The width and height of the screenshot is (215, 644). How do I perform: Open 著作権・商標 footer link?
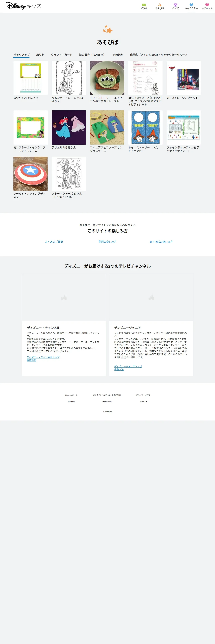107,402
